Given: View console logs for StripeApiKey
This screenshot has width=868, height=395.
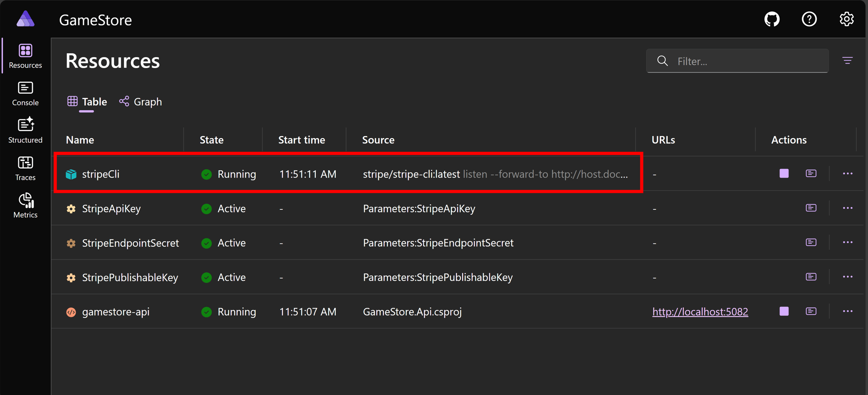Looking at the screenshot, I should [811, 208].
